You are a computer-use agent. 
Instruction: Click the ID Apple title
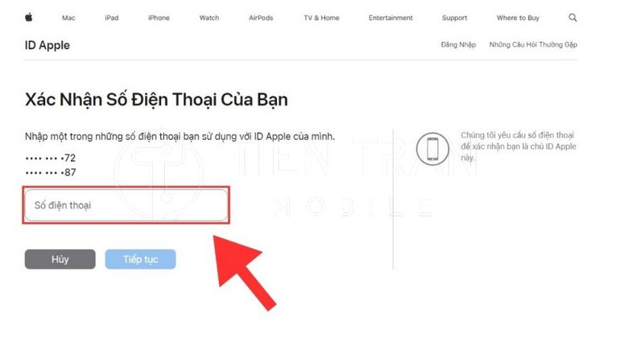coord(47,45)
